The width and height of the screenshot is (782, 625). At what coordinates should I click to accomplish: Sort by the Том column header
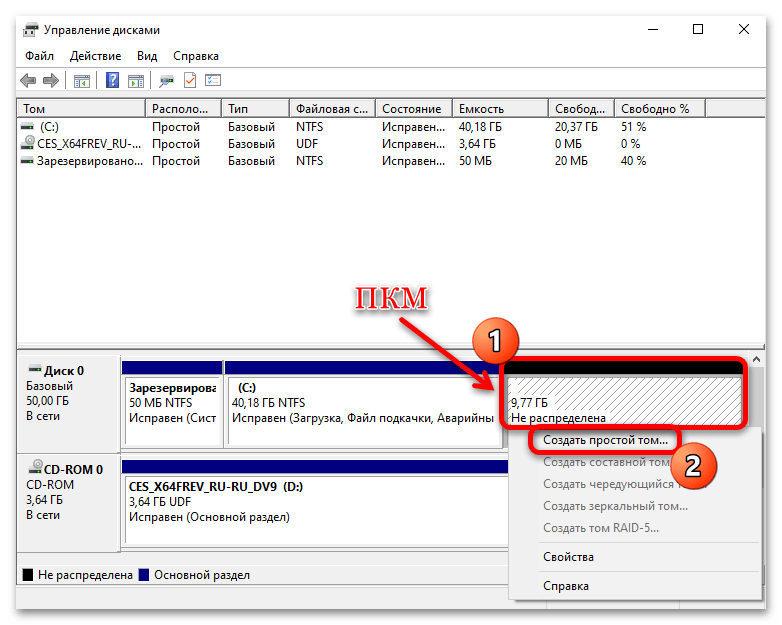81,109
